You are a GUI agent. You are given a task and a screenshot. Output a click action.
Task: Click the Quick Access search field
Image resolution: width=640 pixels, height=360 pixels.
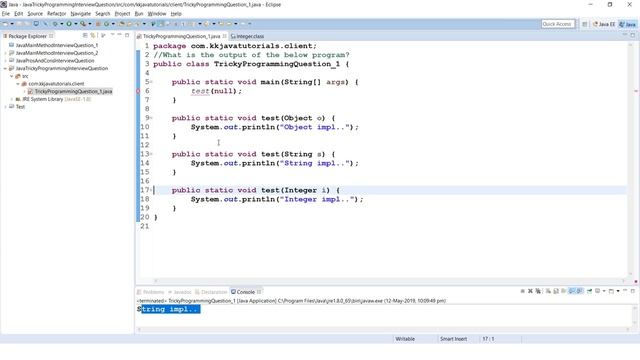[558, 24]
